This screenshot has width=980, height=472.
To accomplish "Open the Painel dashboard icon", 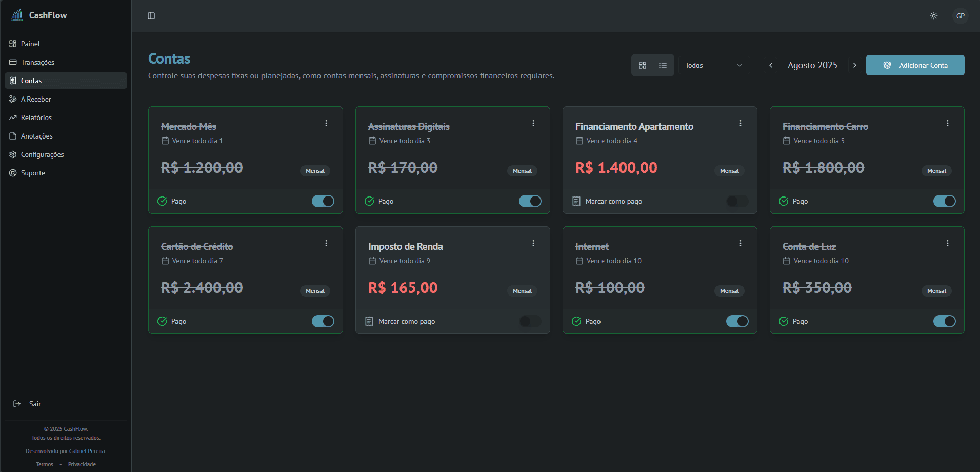I will pyautogui.click(x=12, y=44).
